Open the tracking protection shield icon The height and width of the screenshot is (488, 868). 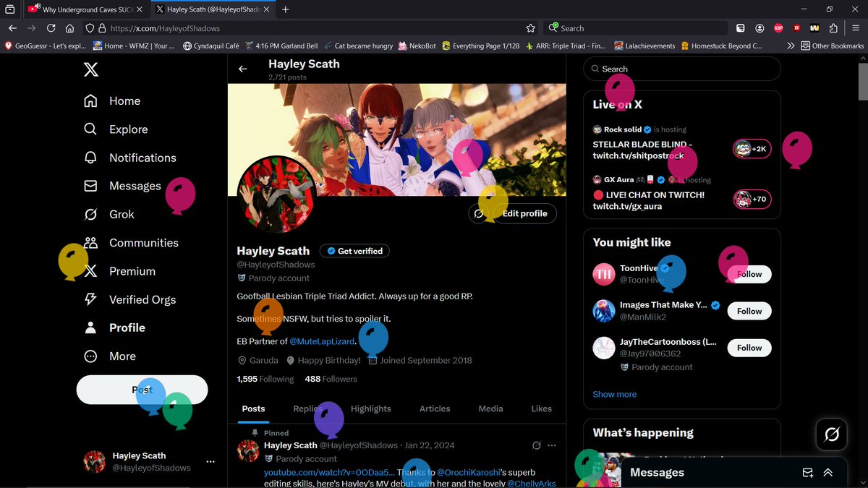pos(90,28)
